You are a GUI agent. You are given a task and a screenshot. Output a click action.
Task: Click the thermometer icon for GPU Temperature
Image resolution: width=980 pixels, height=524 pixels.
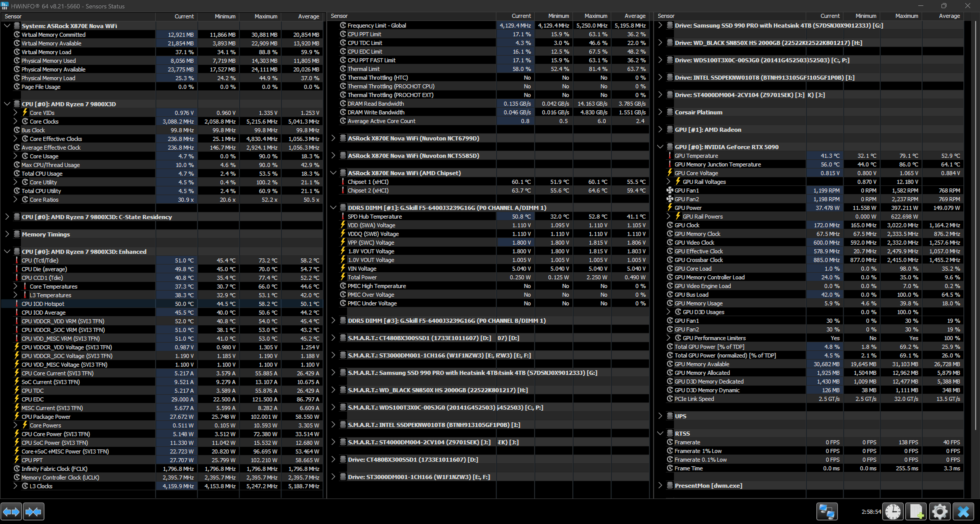tap(670, 156)
